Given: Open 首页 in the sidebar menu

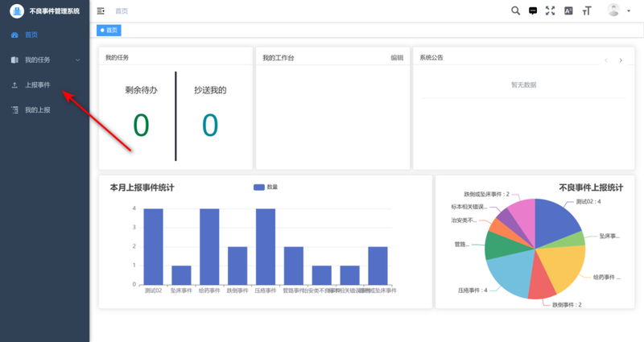Looking at the screenshot, I should (x=45, y=35).
